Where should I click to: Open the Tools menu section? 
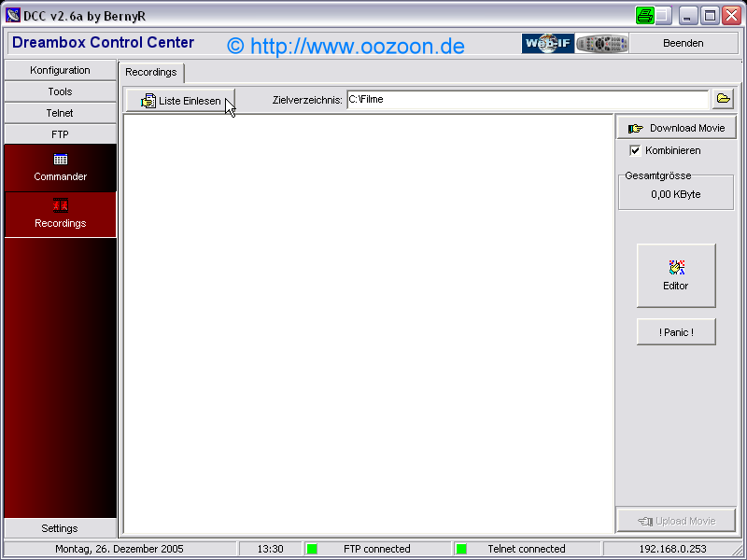60,91
